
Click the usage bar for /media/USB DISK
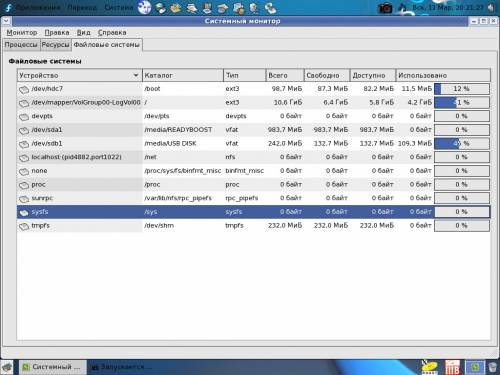pyautogui.click(x=462, y=144)
